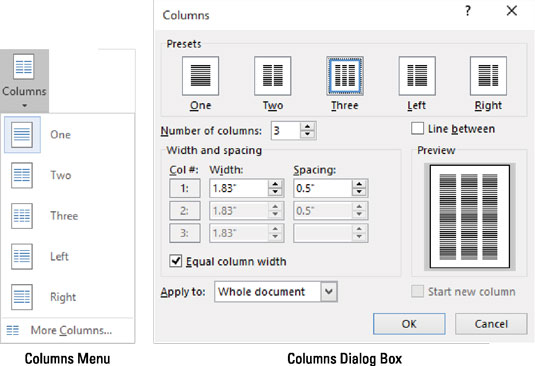Decrease column 1 Spacing value
The width and height of the screenshot is (535, 366).
click(359, 192)
